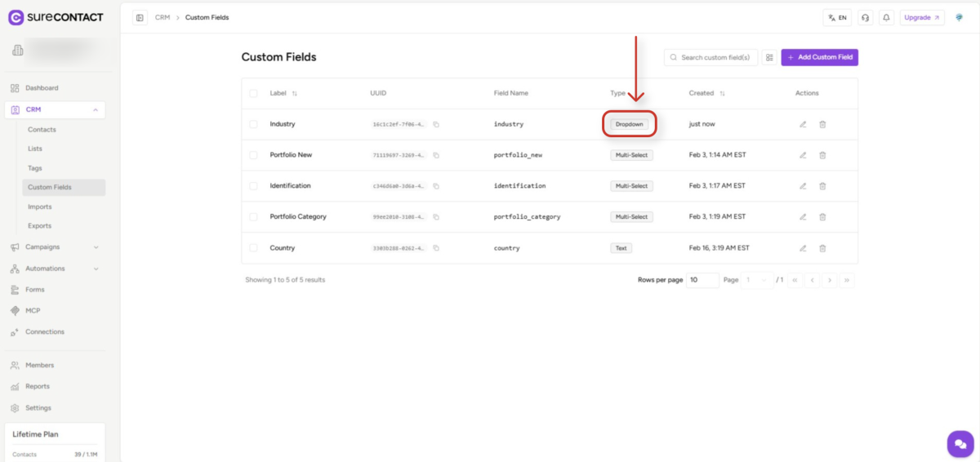Edit the Country field
This screenshot has height=462, width=980.
click(803, 248)
